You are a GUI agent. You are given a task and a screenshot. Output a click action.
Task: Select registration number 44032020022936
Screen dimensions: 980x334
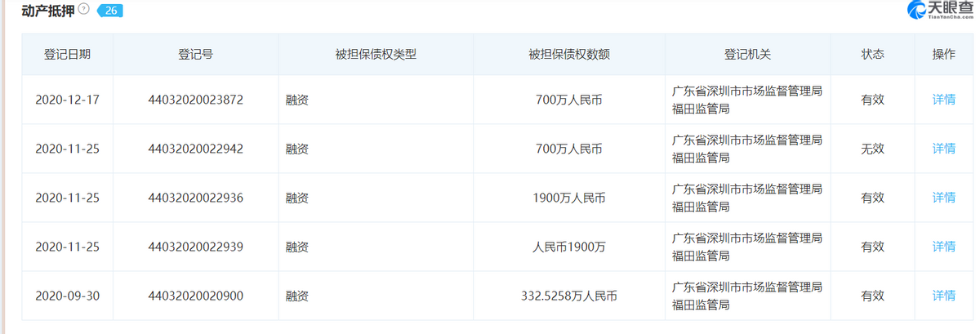coord(196,198)
